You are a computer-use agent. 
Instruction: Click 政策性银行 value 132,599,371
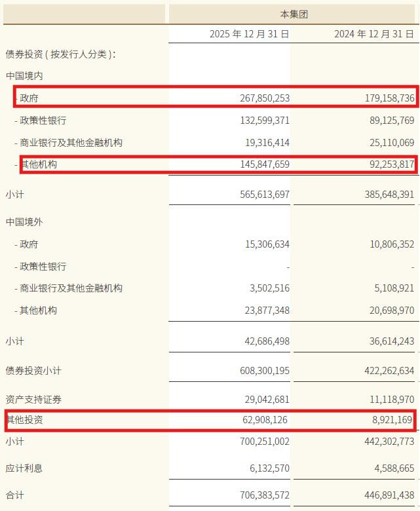265,121
